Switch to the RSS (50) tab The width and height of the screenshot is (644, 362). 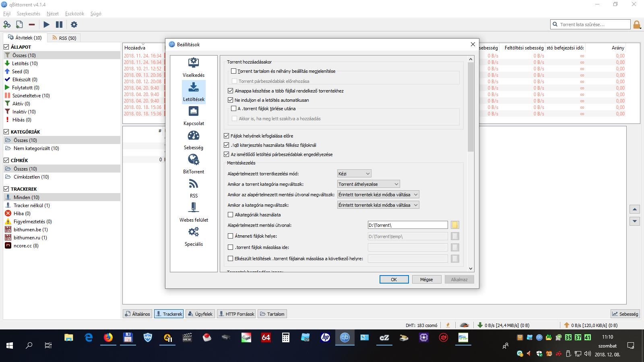tap(64, 38)
